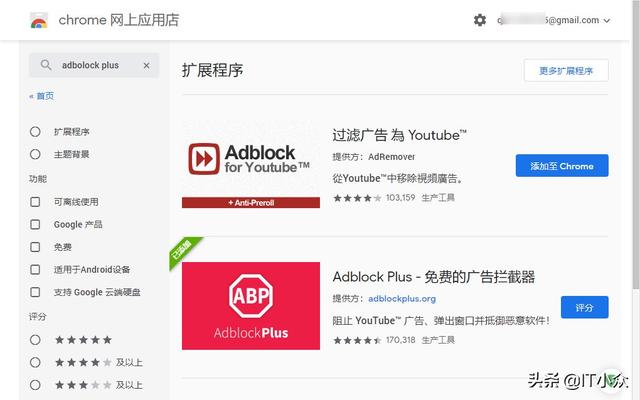Open the adblockplus.org provider link
The width and height of the screenshot is (640, 400).
pyautogui.click(x=402, y=299)
